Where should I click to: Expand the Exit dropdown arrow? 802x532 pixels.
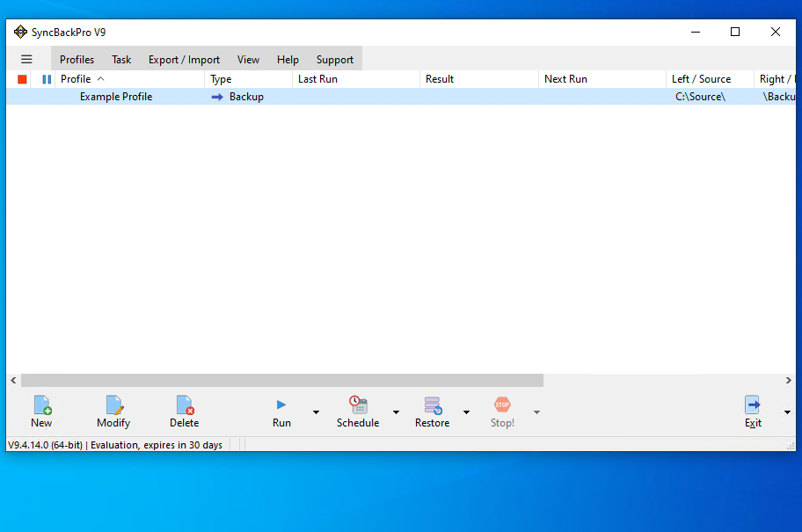787,412
